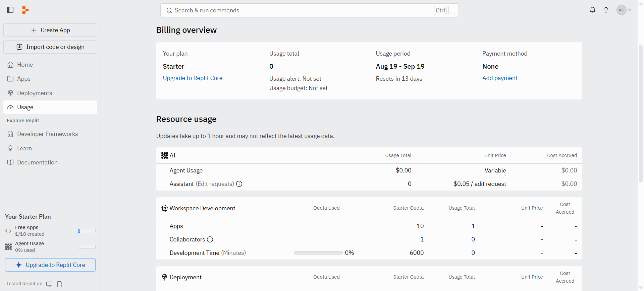Click the "0% used" text under Agent Usage
This screenshot has width=644, height=291.
25,250
